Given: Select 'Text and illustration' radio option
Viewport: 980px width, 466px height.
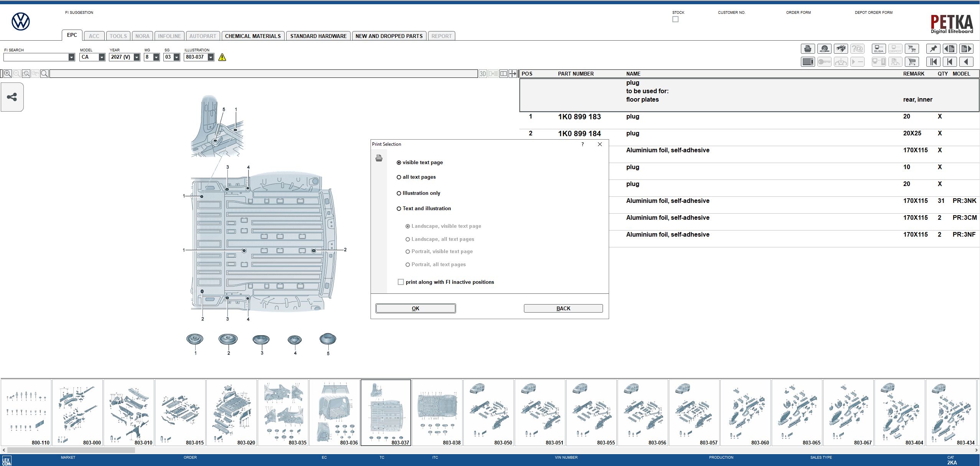Looking at the screenshot, I should 424,209.
